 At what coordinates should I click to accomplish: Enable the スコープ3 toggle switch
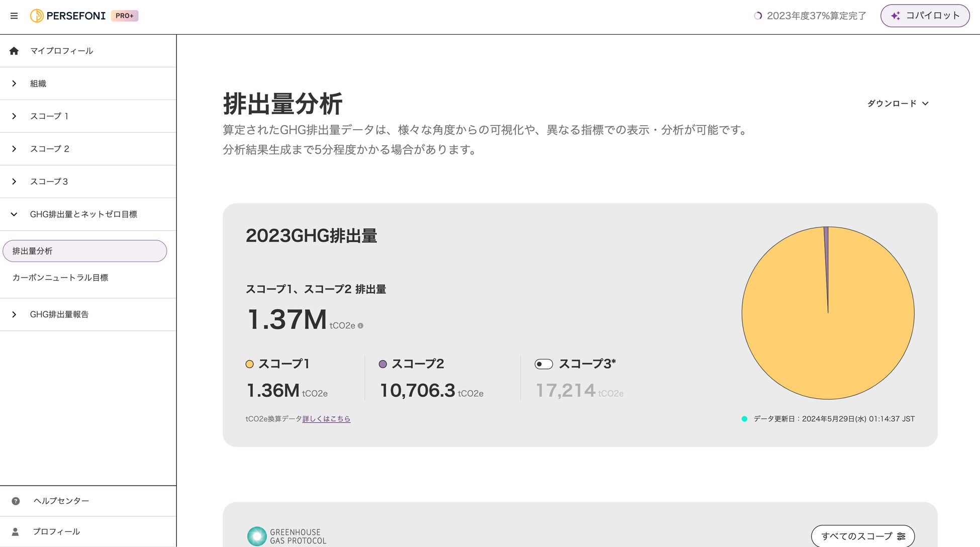(x=544, y=364)
